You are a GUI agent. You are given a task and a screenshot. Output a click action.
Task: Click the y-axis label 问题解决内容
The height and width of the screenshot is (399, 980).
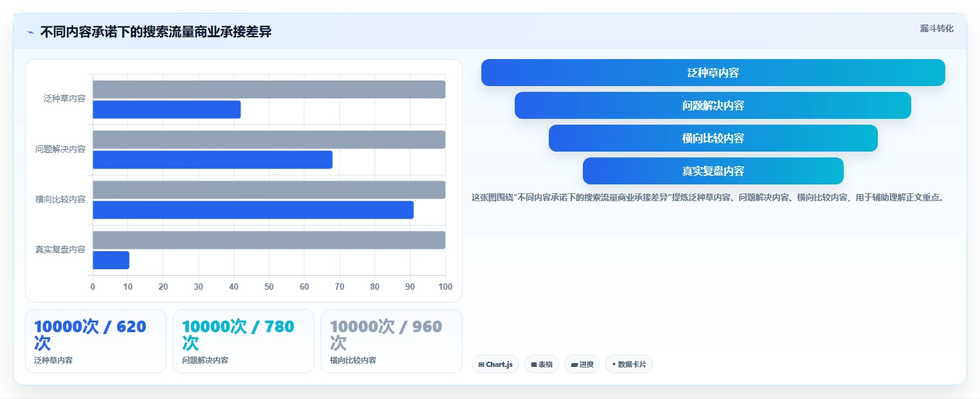60,149
